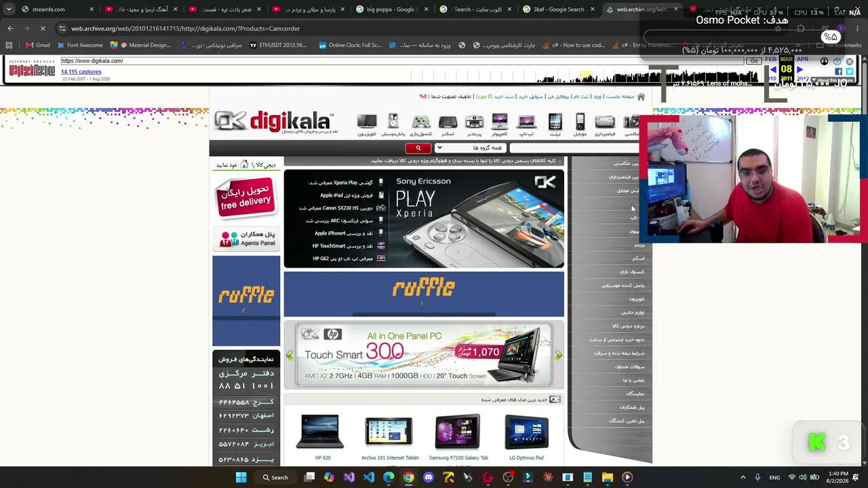This screenshot has width=868, height=488.
Task: Open the Apple iPad sale news item
Action: [x=348, y=195]
